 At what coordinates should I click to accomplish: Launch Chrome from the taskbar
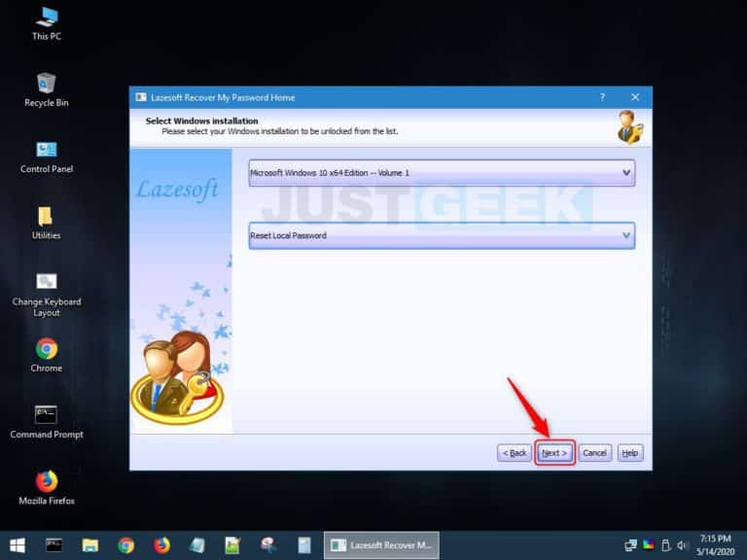pyautogui.click(x=125, y=545)
